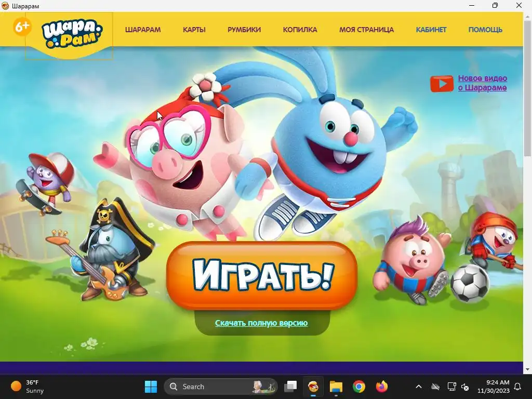Open the weather widget 36°F Sunny
This screenshot has width=532, height=399.
28,387
